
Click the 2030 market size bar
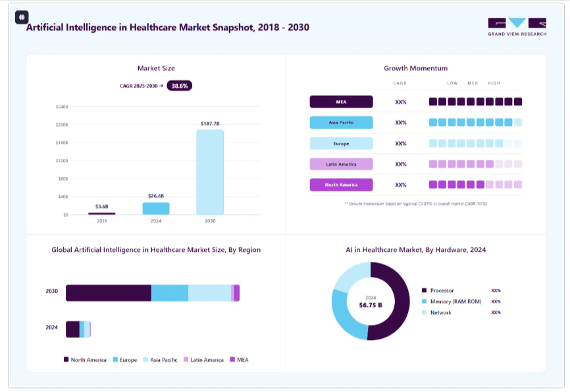point(210,172)
